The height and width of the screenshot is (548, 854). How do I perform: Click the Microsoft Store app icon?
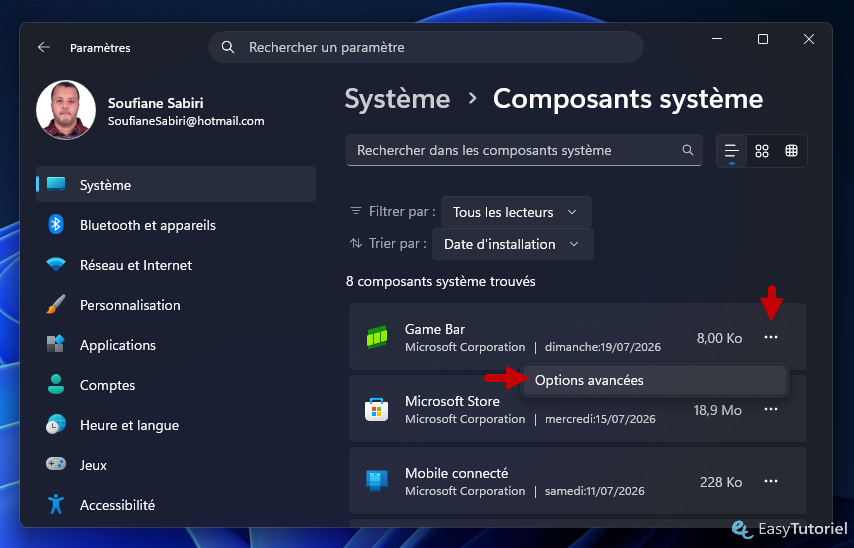click(x=376, y=410)
